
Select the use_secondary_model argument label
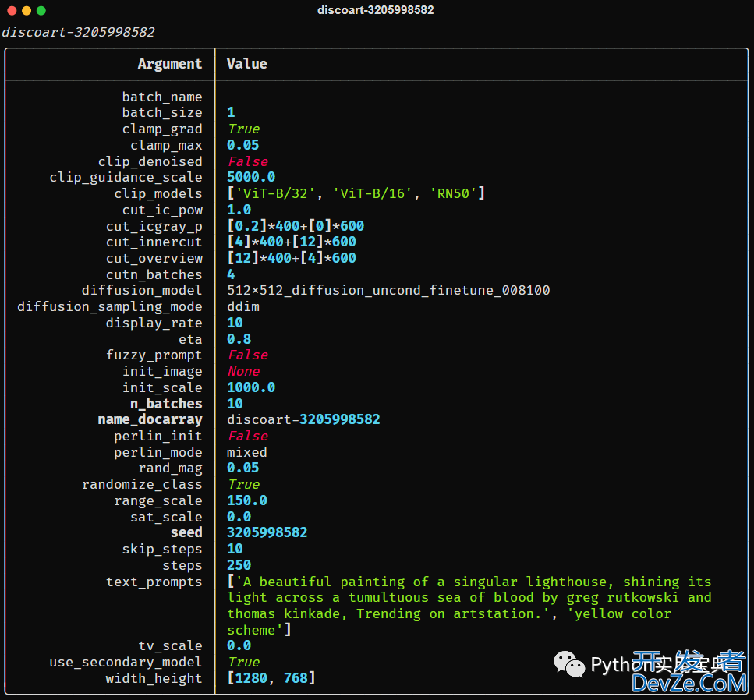(126, 663)
